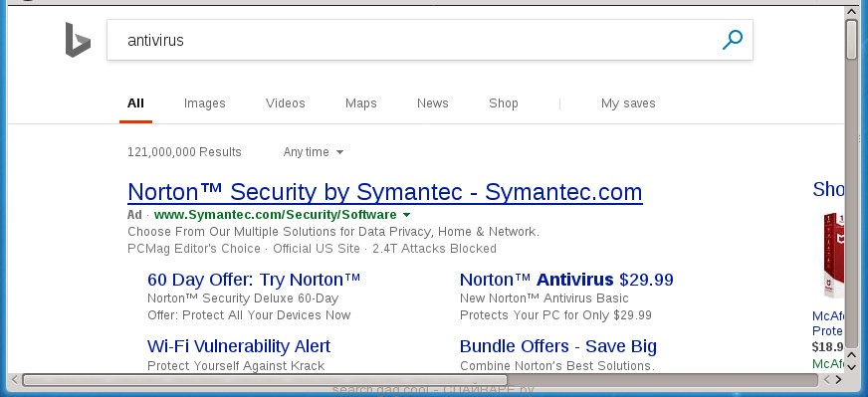
Task: Click the Combine Norton's Best Solutions text
Action: 556,365
